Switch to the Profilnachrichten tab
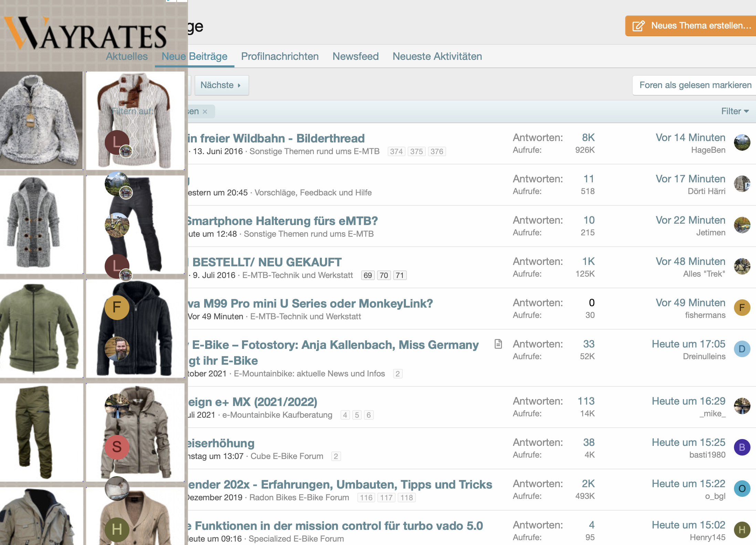Screen dimensions: 756x545 pos(280,56)
